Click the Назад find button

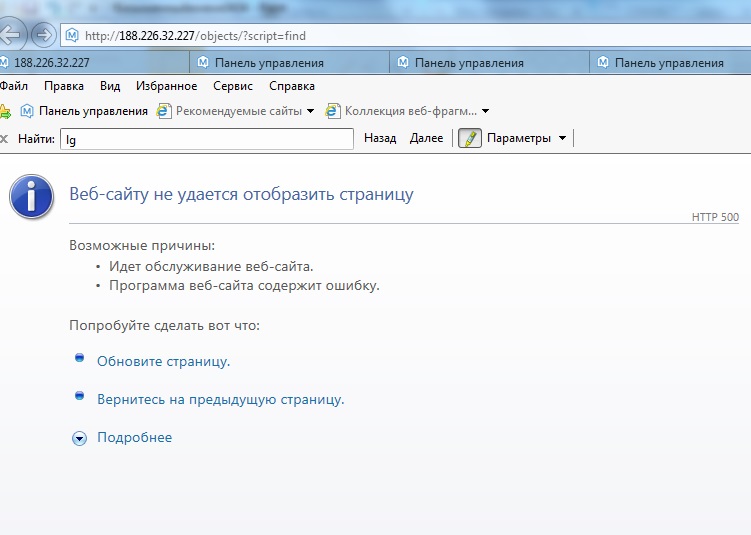[380, 138]
